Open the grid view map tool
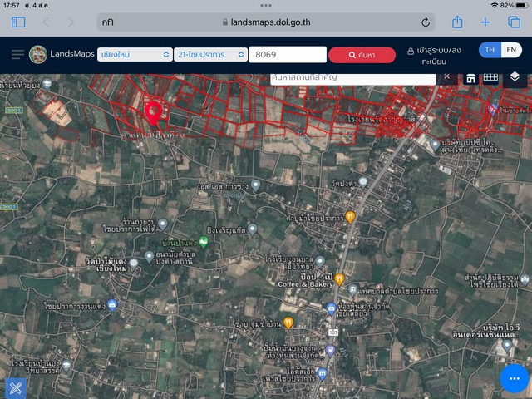 491,77
